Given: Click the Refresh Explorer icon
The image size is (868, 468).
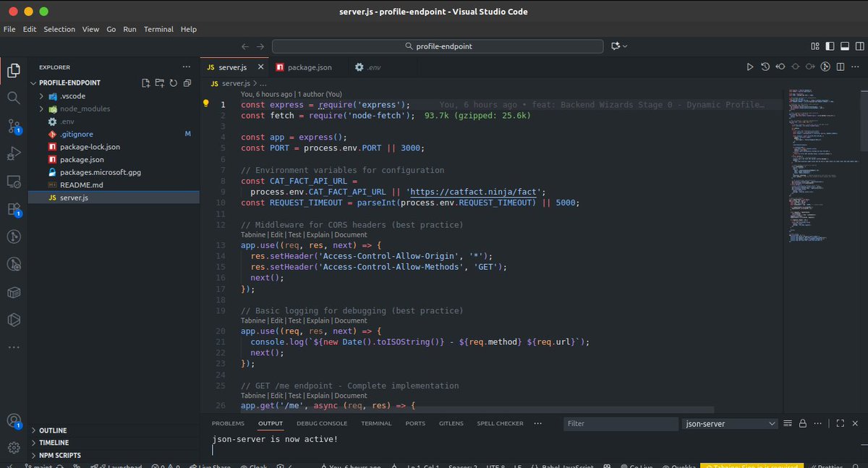Looking at the screenshot, I should tap(173, 83).
